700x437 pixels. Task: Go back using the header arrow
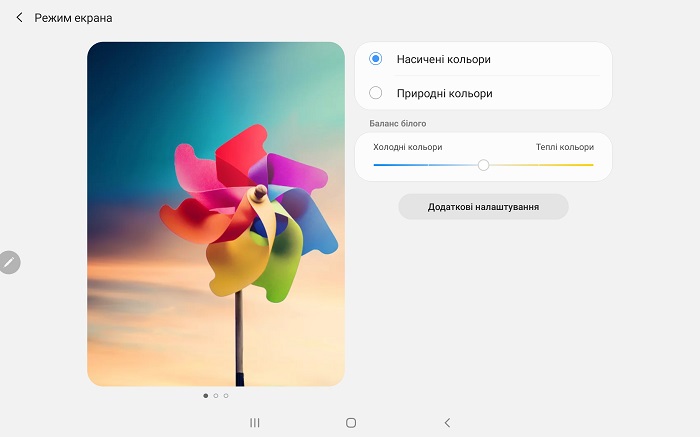[19, 18]
